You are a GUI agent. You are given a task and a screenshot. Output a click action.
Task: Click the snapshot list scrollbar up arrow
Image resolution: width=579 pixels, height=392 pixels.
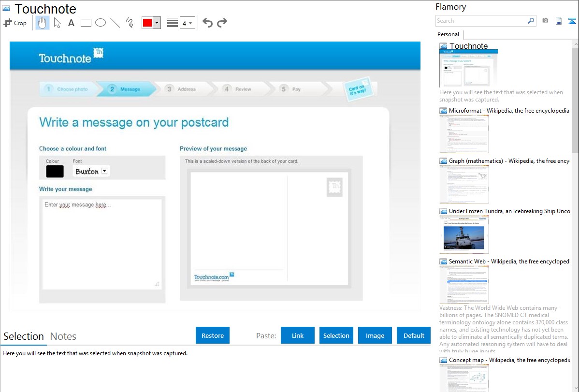coord(575,44)
